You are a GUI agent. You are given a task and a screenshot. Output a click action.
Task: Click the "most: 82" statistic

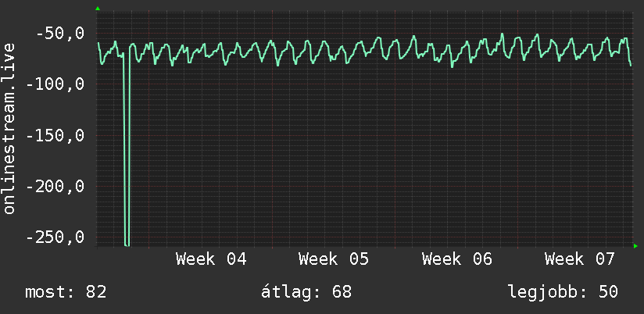point(66,292)
